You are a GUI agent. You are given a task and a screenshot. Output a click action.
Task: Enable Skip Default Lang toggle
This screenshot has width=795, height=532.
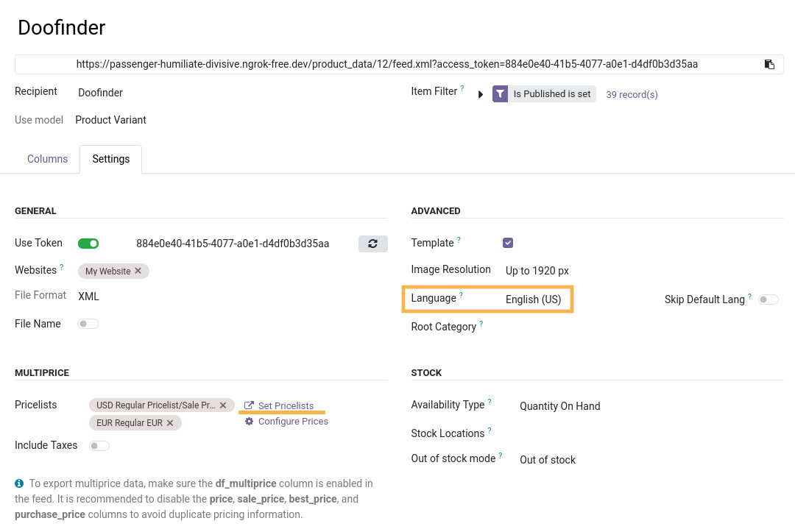coord(768,299)
